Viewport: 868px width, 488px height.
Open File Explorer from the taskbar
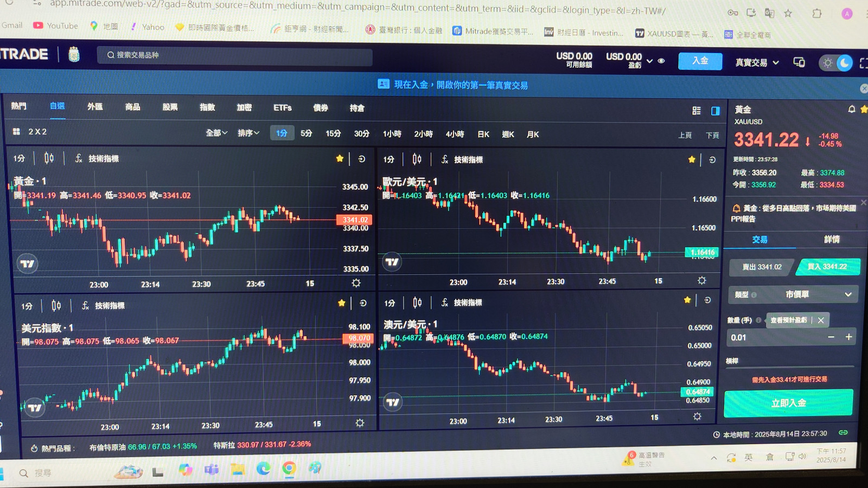pos(237,469)
